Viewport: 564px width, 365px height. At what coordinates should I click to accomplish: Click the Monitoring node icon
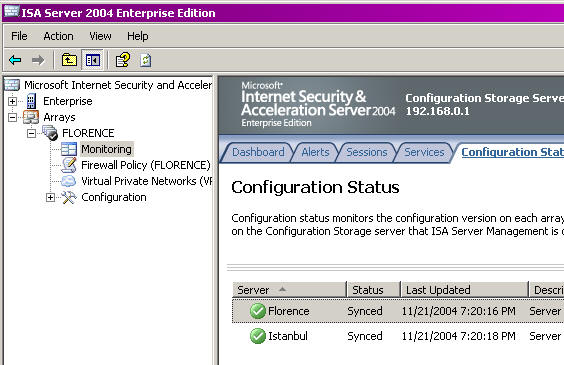(x=69, y=149)
